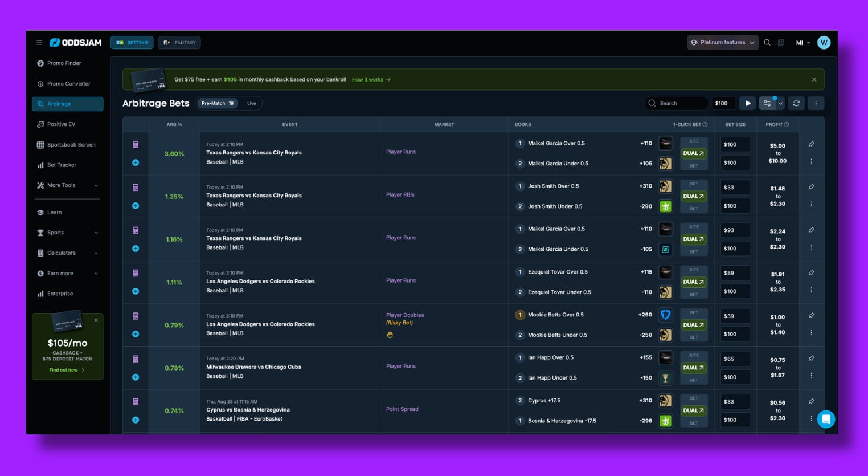The image size is (868, 476).
Task: Pin the 1.11% Ezequiel Tovar arb
Action: pos(811,272)
